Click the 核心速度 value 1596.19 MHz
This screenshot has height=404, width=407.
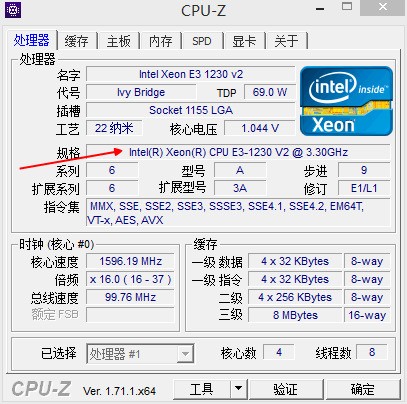point(130,261)
